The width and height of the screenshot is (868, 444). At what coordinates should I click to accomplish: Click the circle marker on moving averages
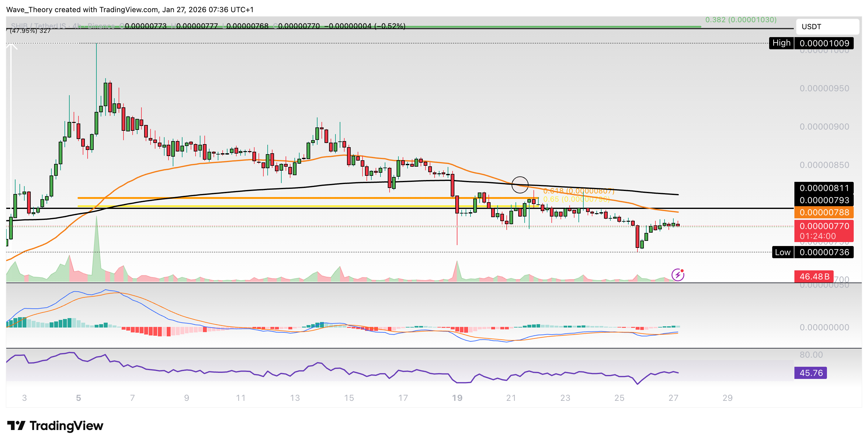pyautogui.click(x=519, y=185)
